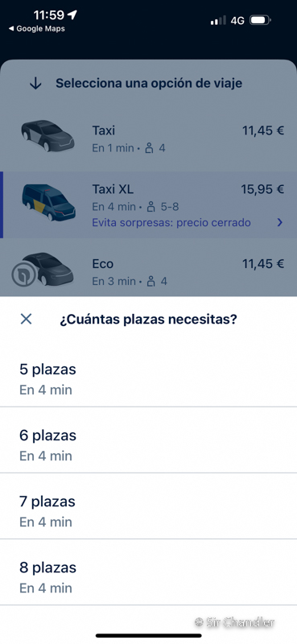Tap passenger icon on the Taxi row
Viewport: 297px width, 644px height.
150,148
